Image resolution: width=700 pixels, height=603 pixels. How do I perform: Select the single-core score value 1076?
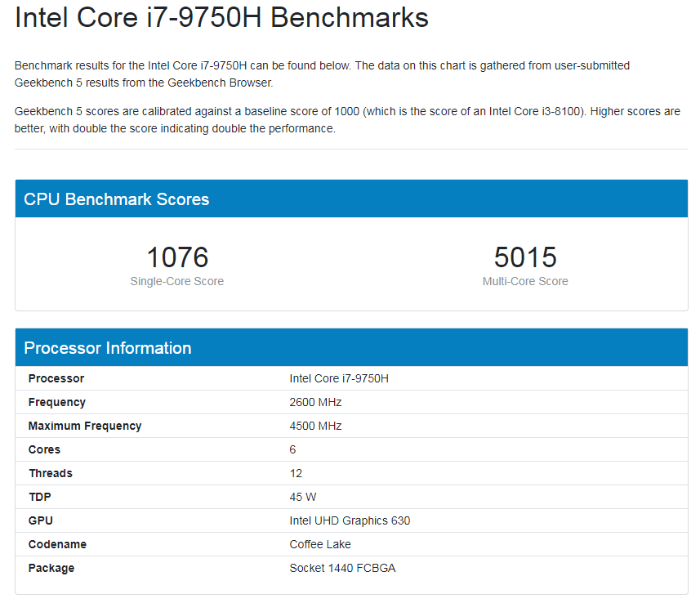177,257
